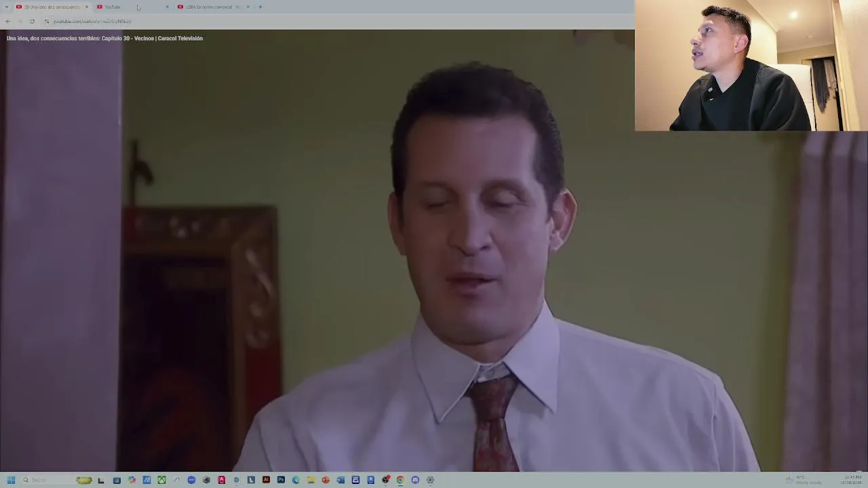Open Adobe Photoshop from taskbar

click(281, 480)
